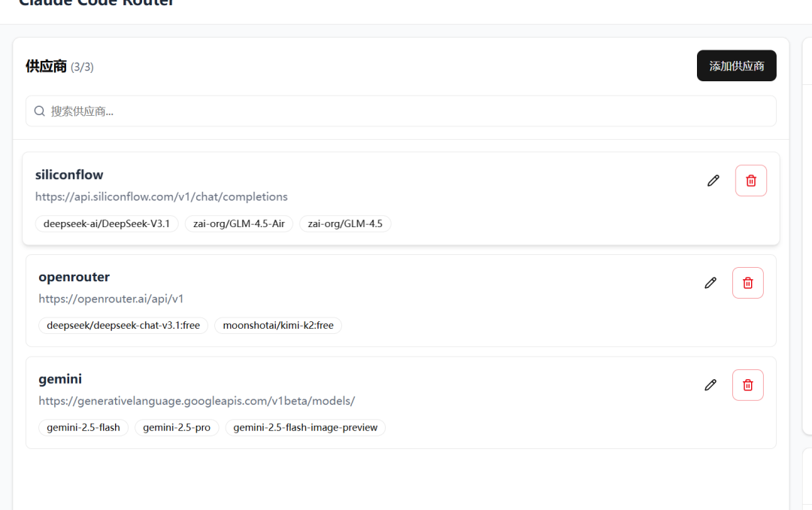812x510 pixels.
Task: Edit the openrouter provider
Action: pyautogui.click(x=710, y=283)
